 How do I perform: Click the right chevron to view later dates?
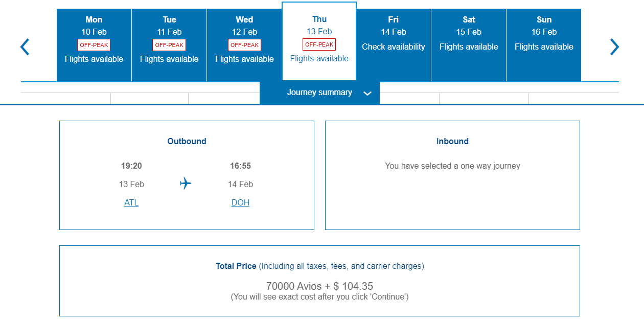pyautogui.click(x=614, y=46)
